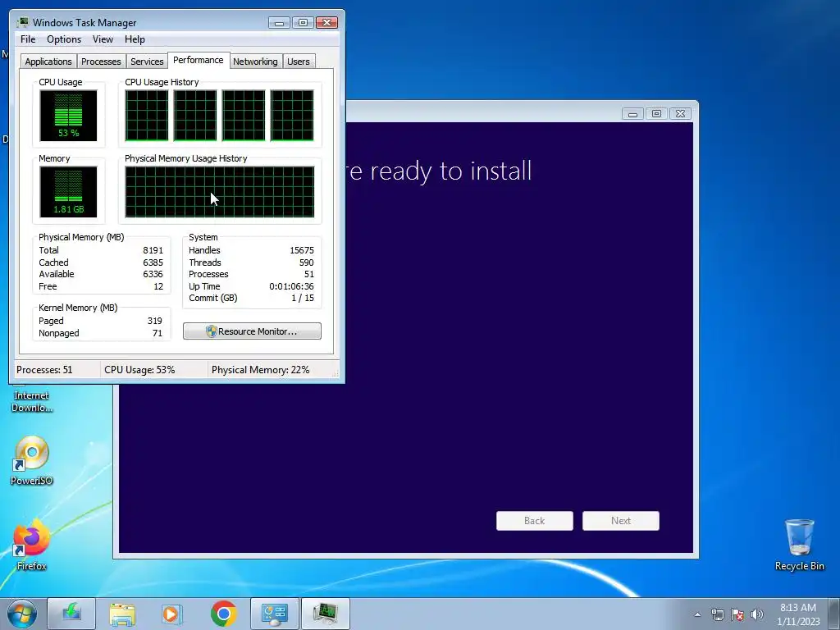The width and height of the screenshot is (840, 630).
Task: Open Action Center flag tray icon
Action: pyautogui.click(x=737, y=614)
